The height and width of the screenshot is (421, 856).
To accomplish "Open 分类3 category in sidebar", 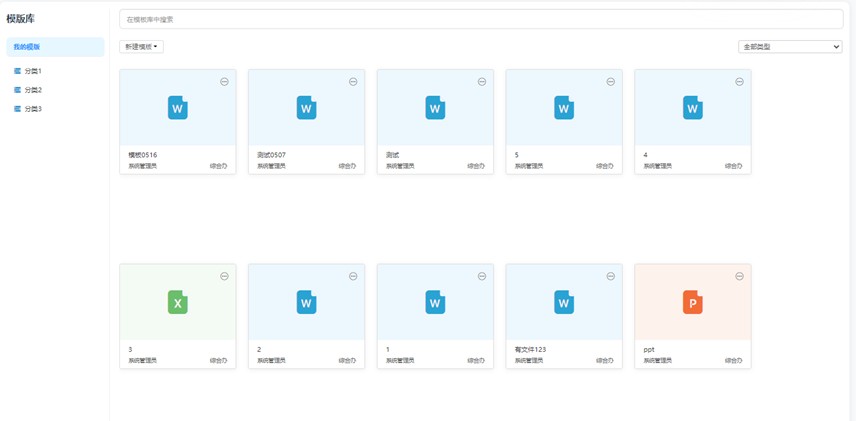I will click(33, 108).
